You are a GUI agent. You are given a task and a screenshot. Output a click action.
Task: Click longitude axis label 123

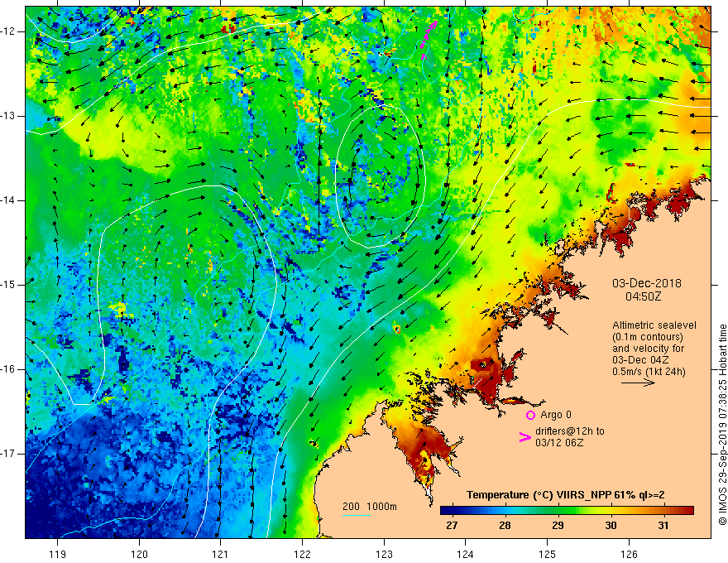pyautogui.click(x=384, y=554)
